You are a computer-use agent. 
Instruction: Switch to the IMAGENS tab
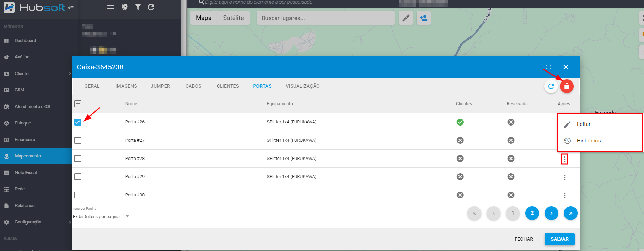126,86
